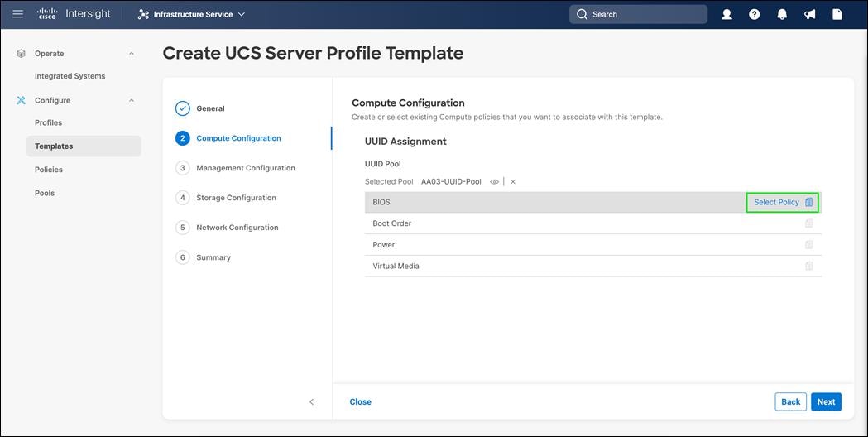Click the Next button
This screenshot has height=437, width=868.
coord(826,402)
